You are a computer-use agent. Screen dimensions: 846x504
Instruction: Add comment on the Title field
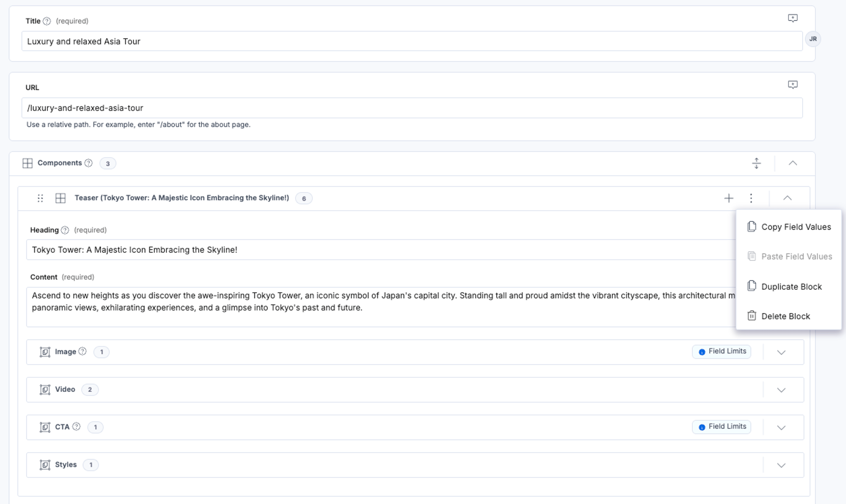792,18
